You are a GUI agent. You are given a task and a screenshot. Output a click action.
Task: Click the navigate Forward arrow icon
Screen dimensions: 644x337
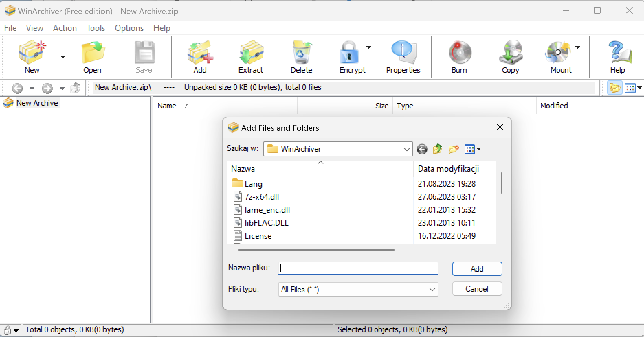click(47, 88)
